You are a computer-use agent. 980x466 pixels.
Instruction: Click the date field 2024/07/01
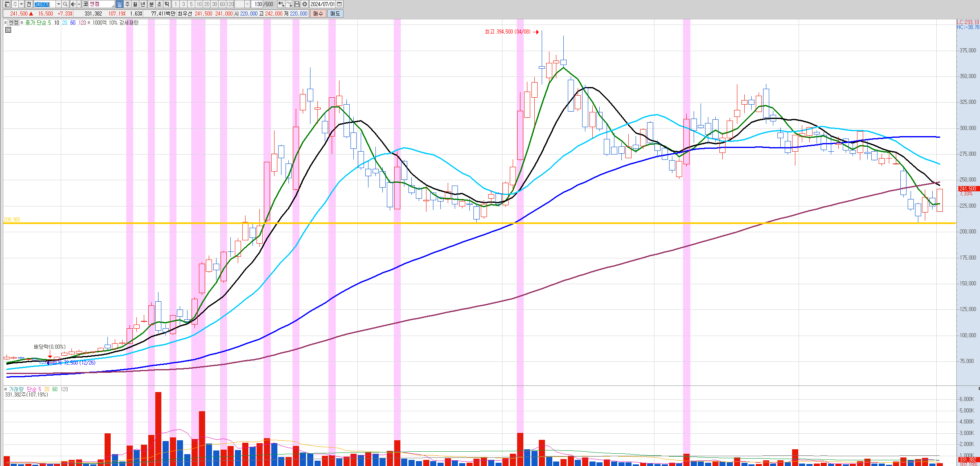[x=322, y=4]
